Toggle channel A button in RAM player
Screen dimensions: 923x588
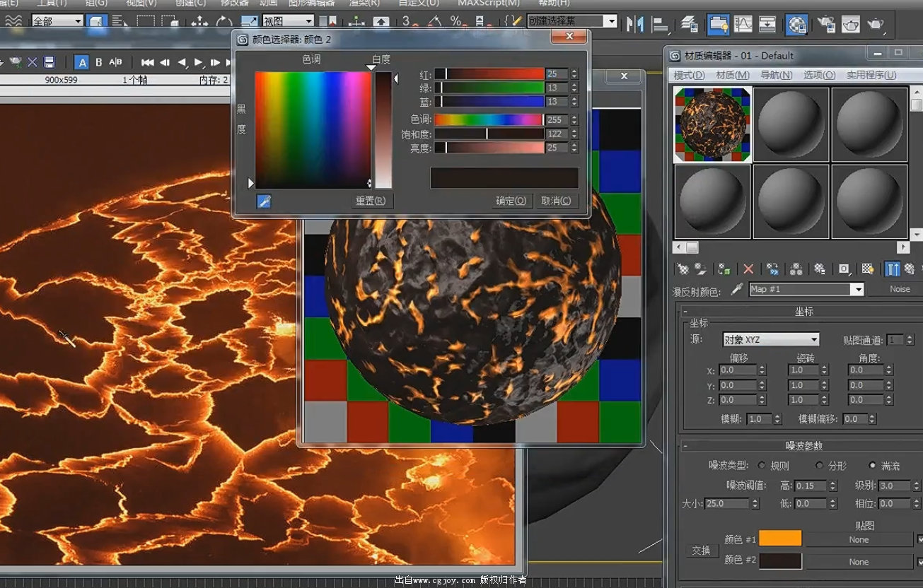(x=82, y=62)
